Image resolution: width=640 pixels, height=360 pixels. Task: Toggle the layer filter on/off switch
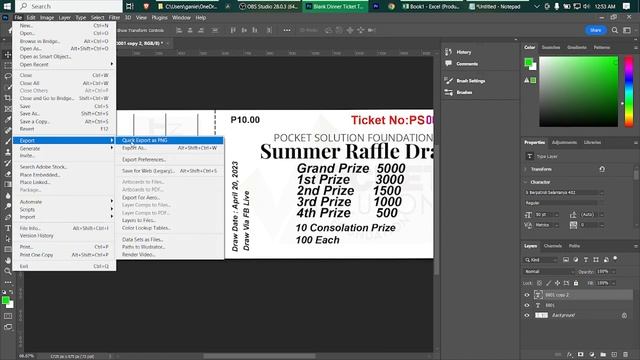[x=615, y=259]
